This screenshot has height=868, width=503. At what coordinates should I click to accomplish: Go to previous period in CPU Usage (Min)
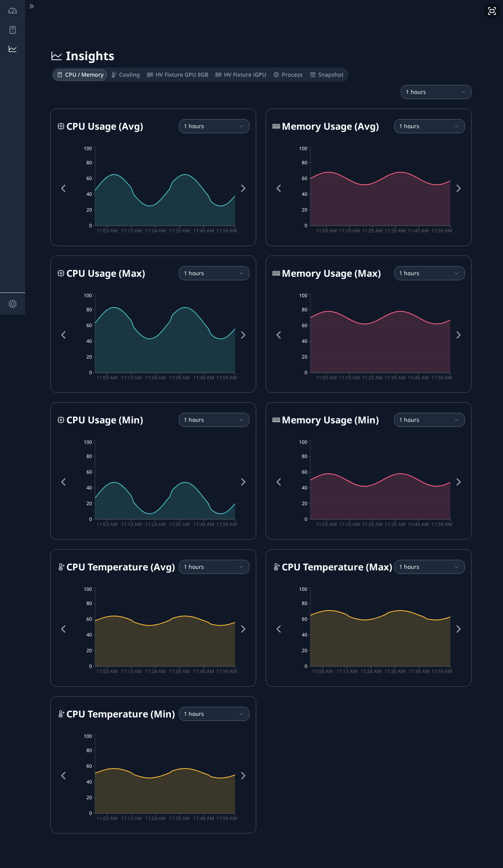[x=63, y=482]
